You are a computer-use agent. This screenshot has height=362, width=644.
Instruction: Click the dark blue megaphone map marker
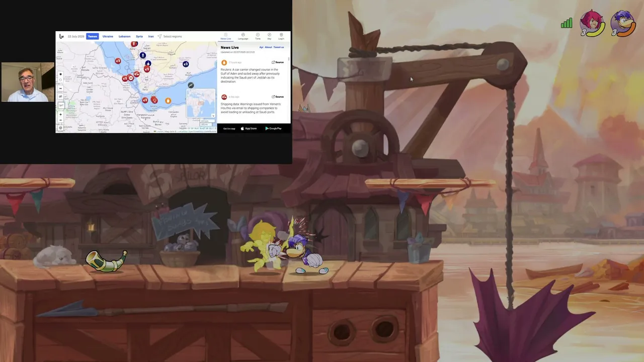[x=186, y=64]
